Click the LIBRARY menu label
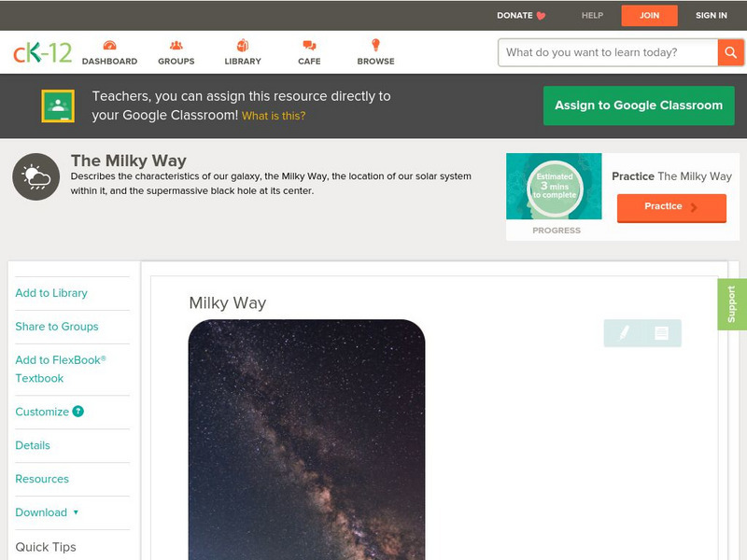This screenshot has width=747, height=560. tap(243, 62)
